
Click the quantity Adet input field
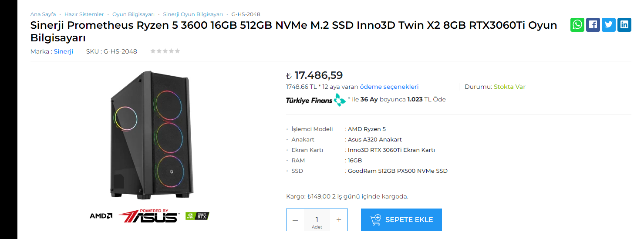[x=317, y=220]
